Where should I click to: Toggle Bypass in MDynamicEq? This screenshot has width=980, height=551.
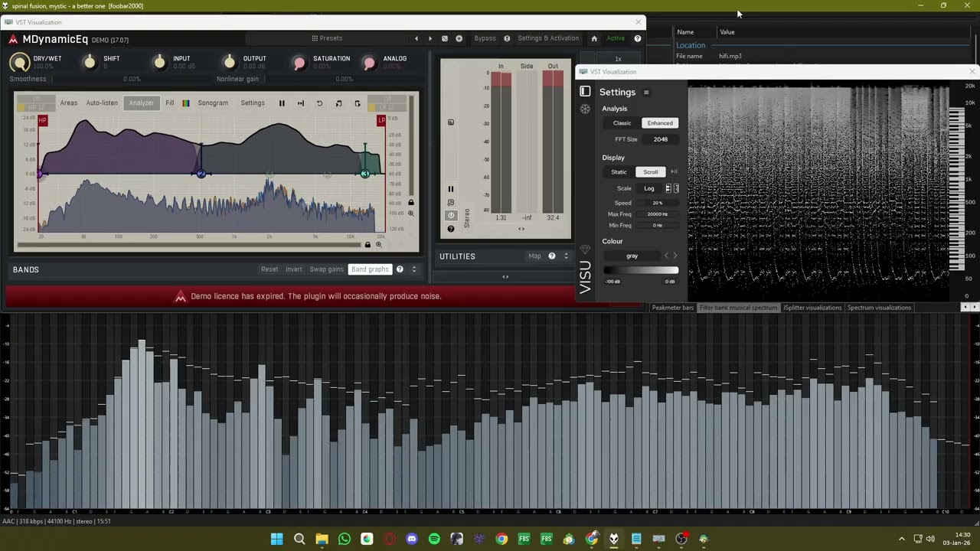[485, 38]
